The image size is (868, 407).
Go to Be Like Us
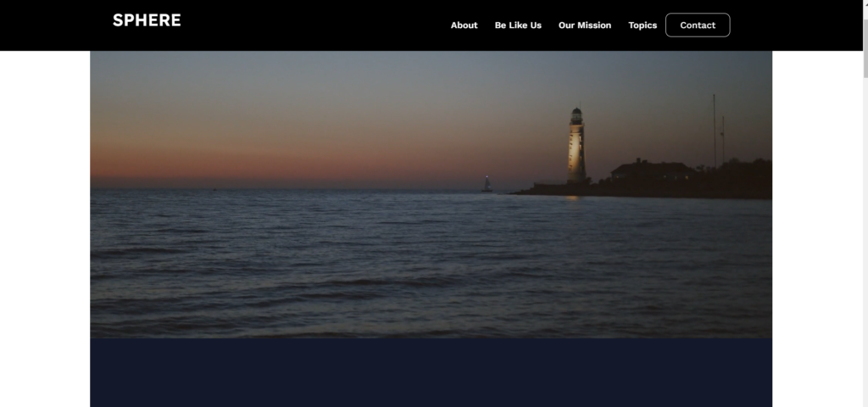[x=518, y=25]
